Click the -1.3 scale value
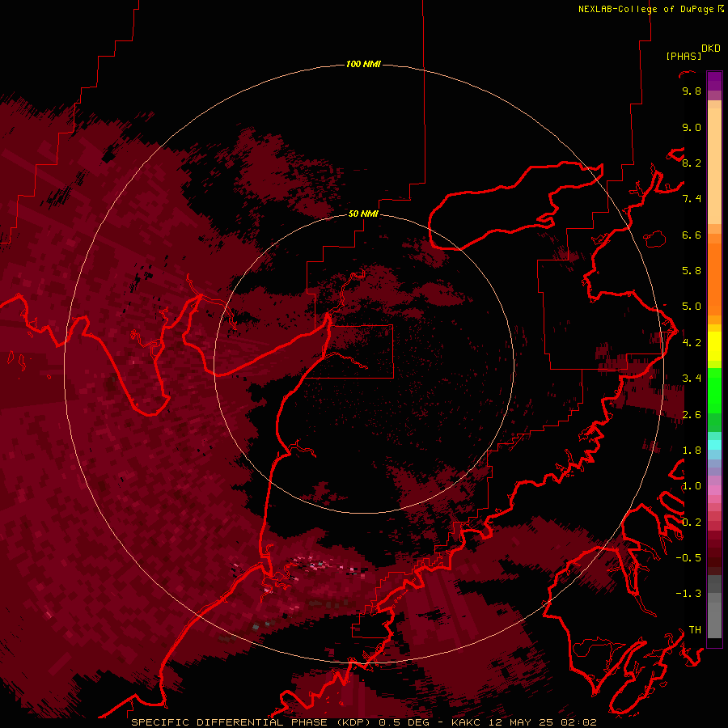Screen dimensions: 728x728 (x=688, y=594)
